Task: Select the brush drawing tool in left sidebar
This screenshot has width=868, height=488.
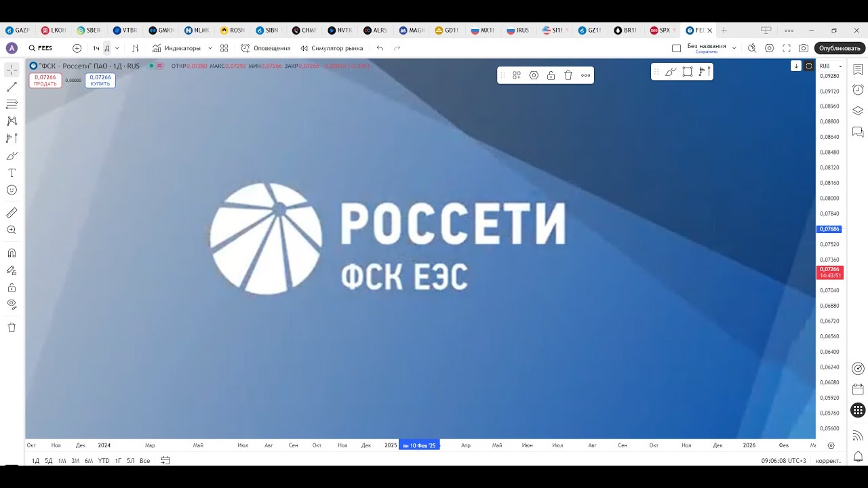Action: click(x=12, y=156)
